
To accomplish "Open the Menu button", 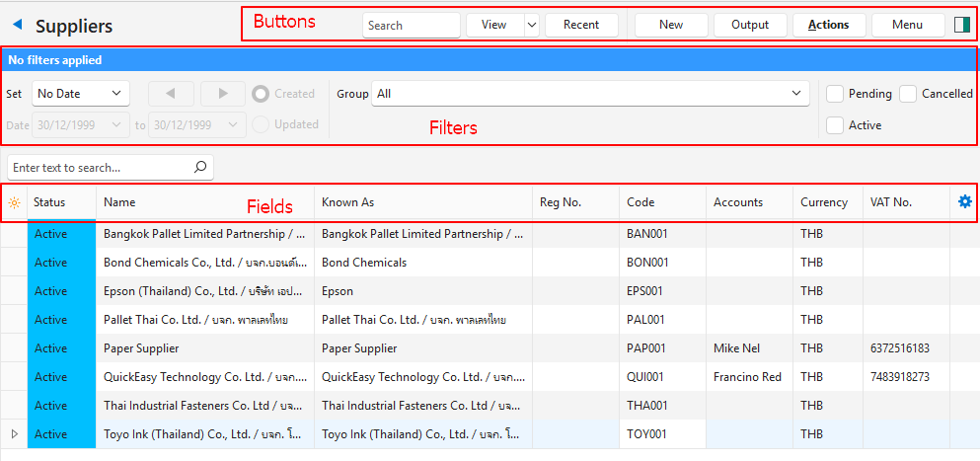I will (907, 25).
